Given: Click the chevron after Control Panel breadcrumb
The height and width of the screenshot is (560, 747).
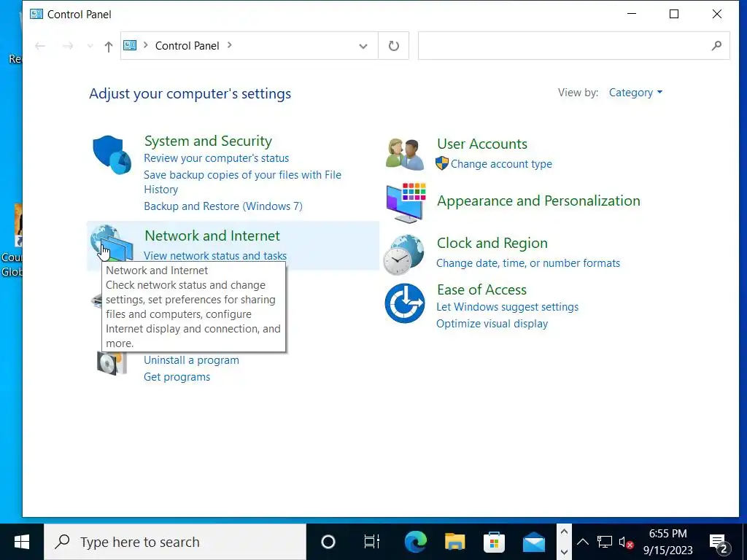Looking at the screenshot, I should [x=230, y=45].
